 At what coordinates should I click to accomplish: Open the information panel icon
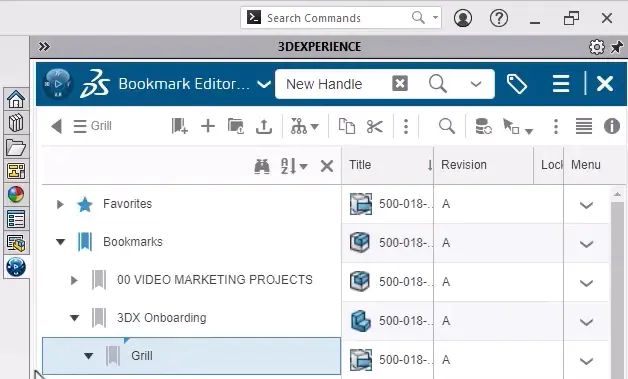[x=612, y=126]
